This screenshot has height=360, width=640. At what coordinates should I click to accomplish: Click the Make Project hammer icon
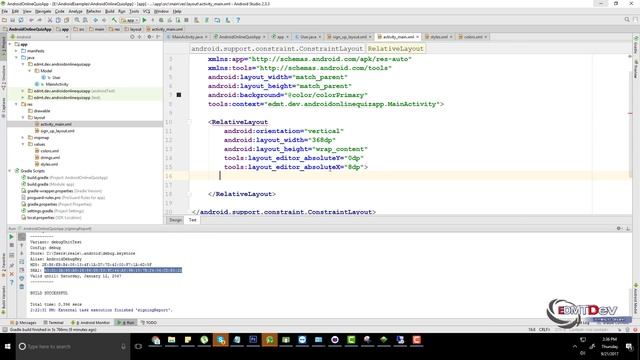114,20
